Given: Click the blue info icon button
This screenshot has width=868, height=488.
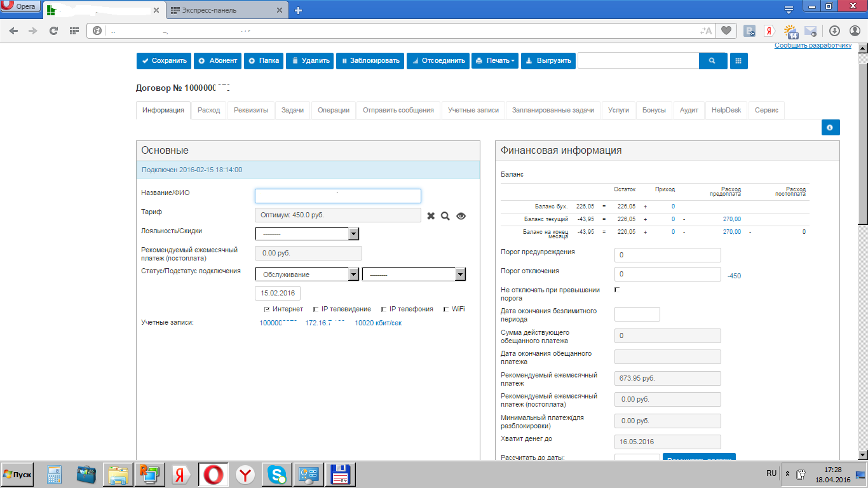Looking at the screenshot, I should click(830, 128).
